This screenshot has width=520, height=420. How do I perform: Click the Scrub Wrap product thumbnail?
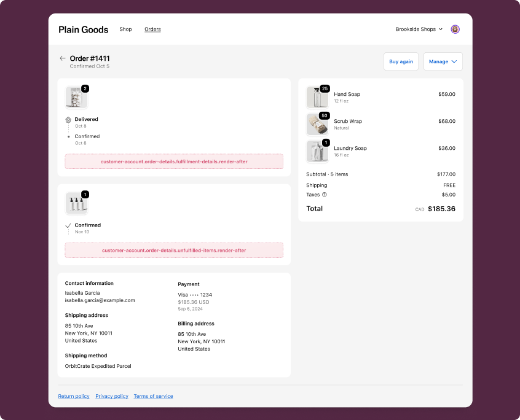[x=317, y=125]
